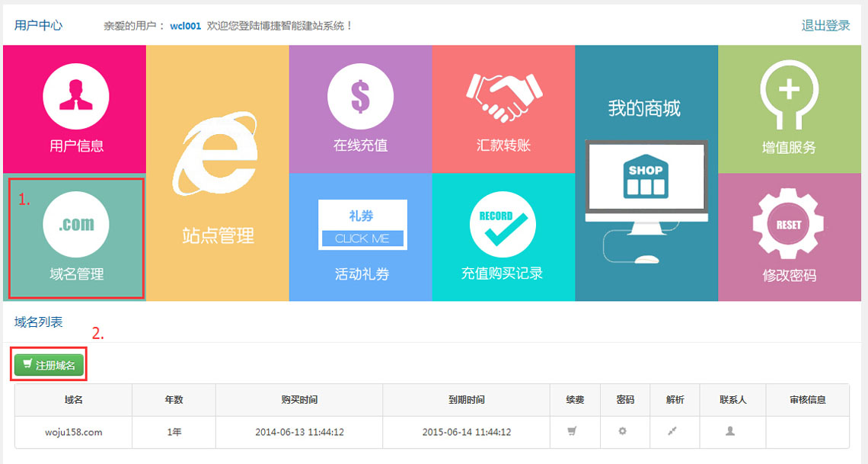
Task: Open the 汇款转账 handshake tile
Action: pos(503,109)
